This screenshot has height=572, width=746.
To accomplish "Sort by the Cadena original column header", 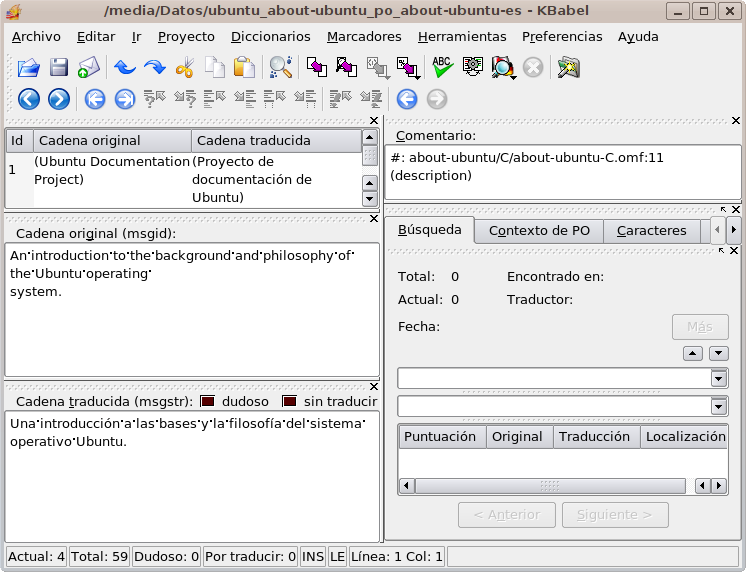I will click(x=112, y=140).
